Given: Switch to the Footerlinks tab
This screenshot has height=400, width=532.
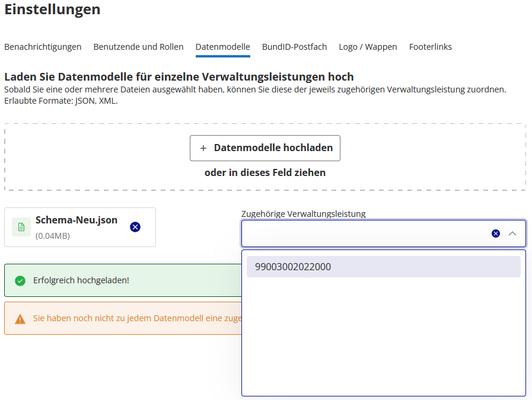Looking at the screenshot, I should pyautogui.click(x=430, y=47).
